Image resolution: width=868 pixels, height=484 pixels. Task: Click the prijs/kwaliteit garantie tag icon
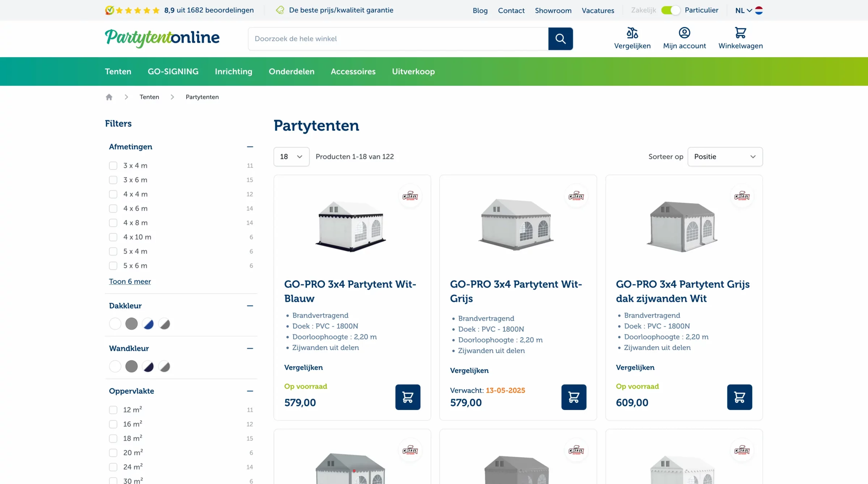(x=280, y=10)
